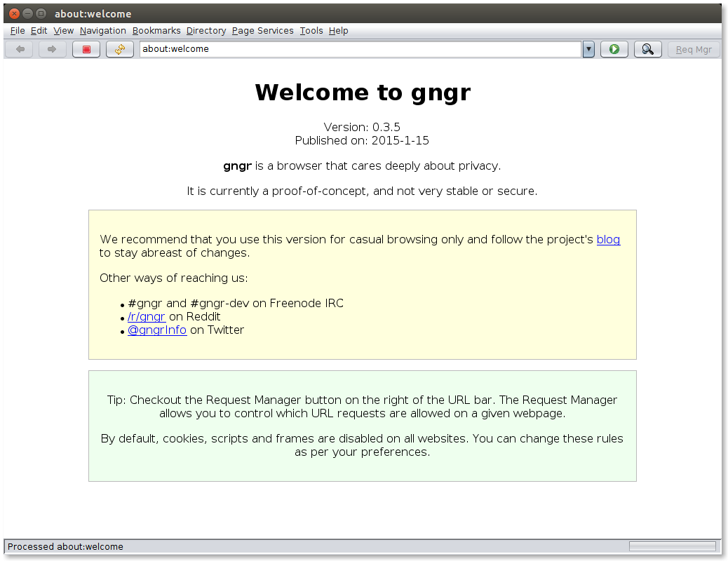Click the progress bar in the status bar
This screenshot has width=728, height=561.
(x=672, y=546)
